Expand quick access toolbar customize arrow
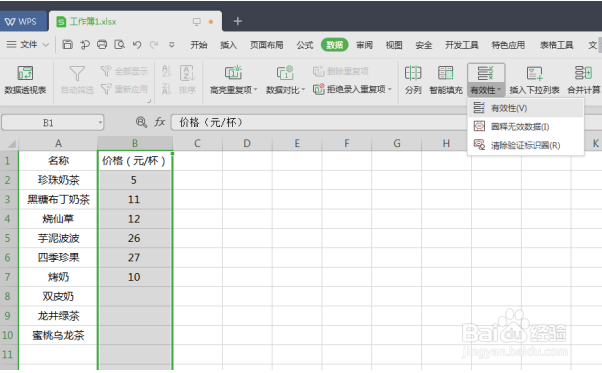Viewport: 602px width, 373px height. tap(172, 45)
